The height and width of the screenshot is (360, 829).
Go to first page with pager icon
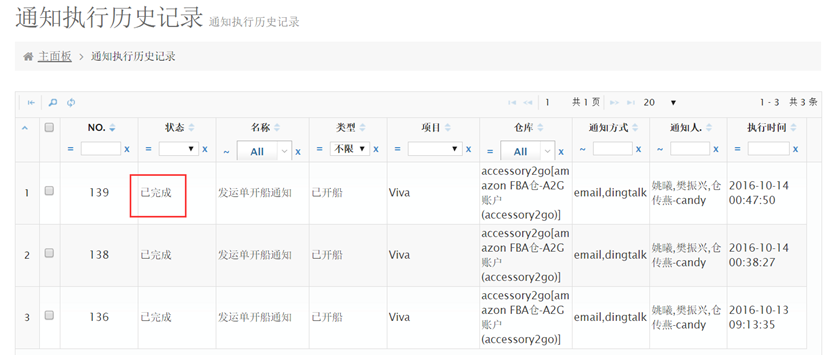(512, 103)
